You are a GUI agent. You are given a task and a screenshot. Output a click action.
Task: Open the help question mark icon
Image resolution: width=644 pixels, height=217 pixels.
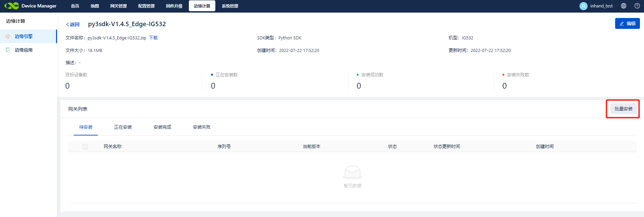(x=637, y=6)
